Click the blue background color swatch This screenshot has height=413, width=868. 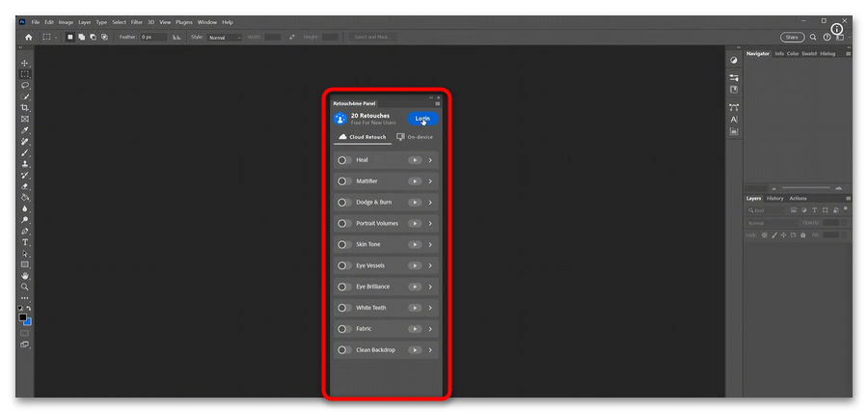[x=29, y=322]
